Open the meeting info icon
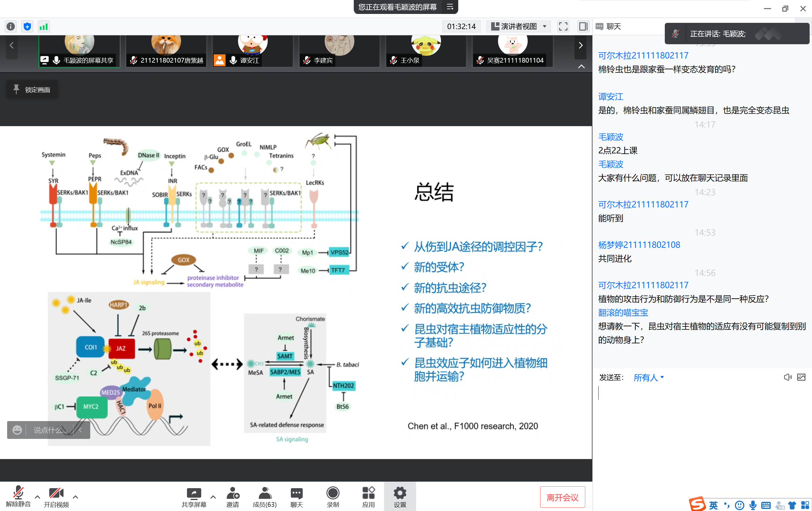This screenshot has width=812, height=511. (11, 26)
